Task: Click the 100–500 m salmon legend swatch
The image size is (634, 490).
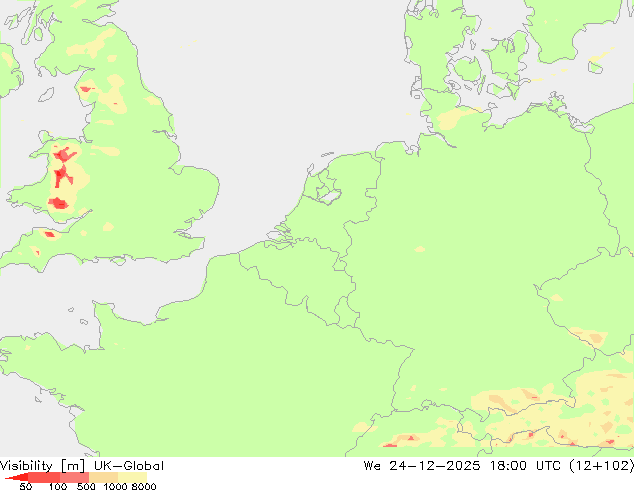Action: pyautogui.click(x=74, y=477)
